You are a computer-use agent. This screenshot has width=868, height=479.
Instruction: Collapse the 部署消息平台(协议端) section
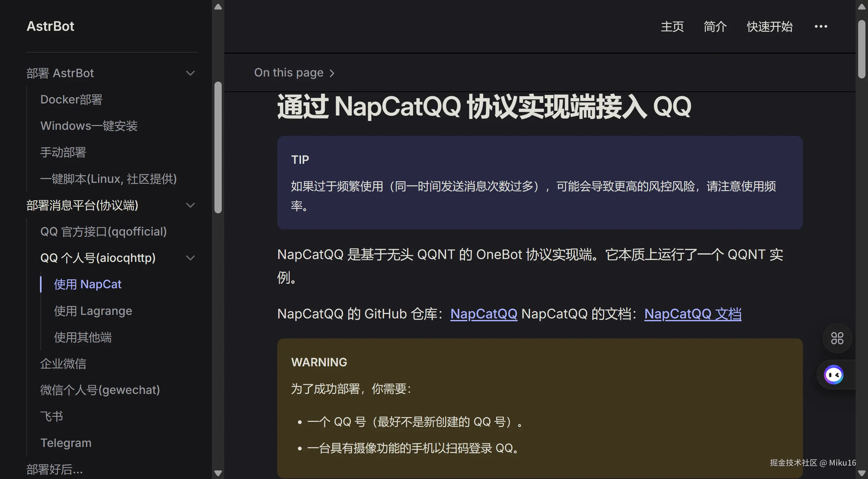pyautogui.click(x=190, y=205)
